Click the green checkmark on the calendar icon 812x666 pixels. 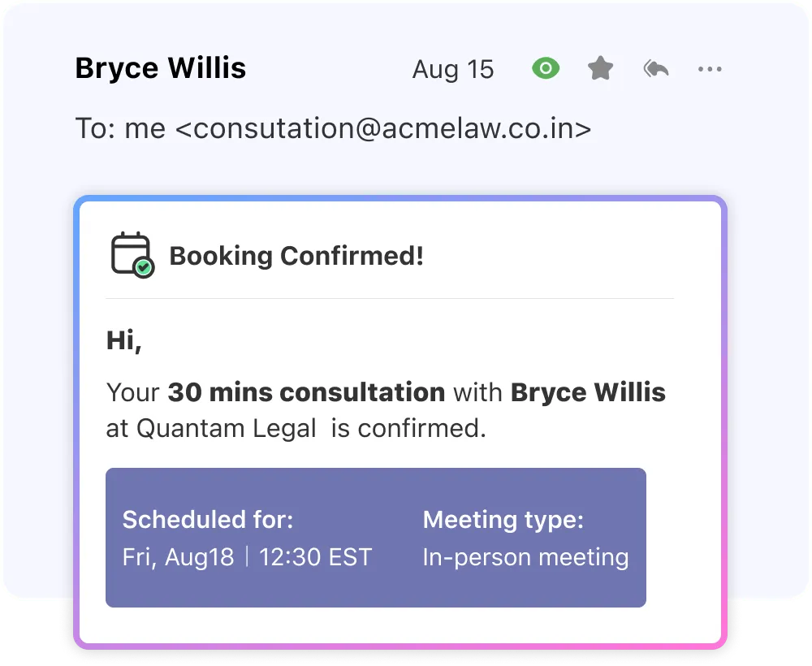pos(144,268)
